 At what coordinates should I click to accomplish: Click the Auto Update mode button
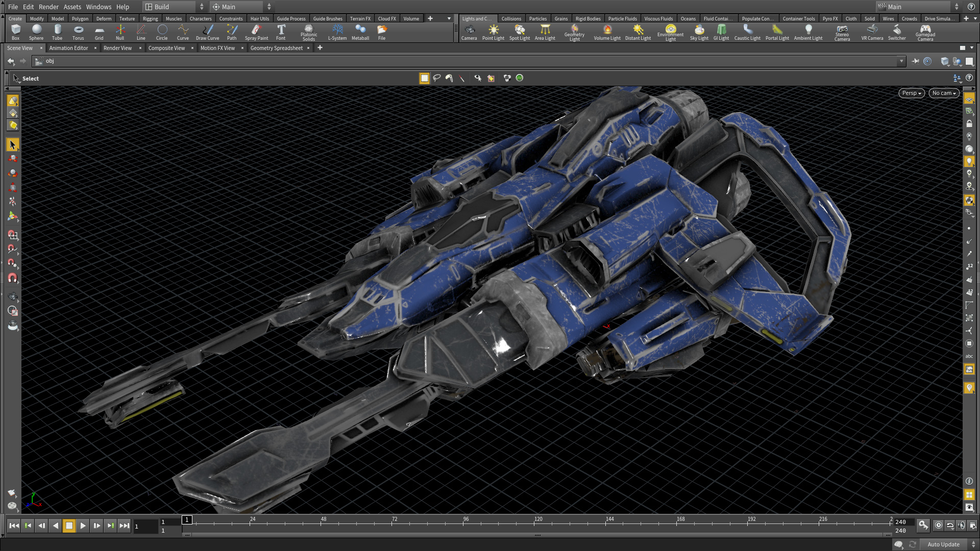point(943,544)
